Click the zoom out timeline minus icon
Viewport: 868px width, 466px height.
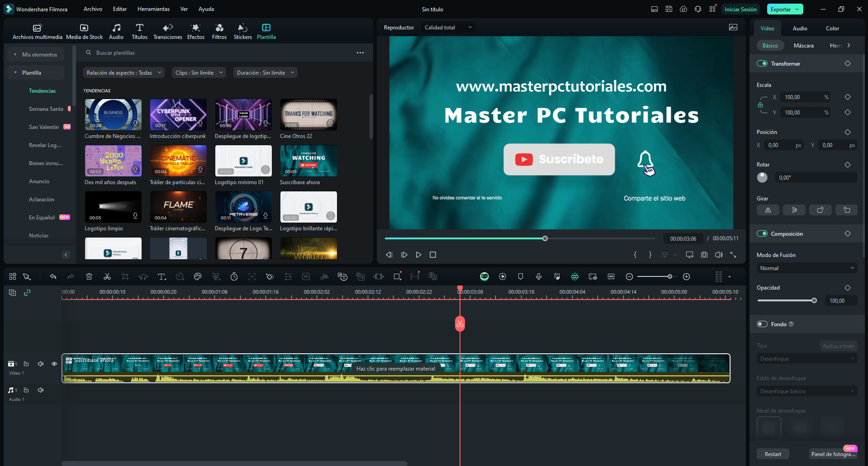coord(629,276)
